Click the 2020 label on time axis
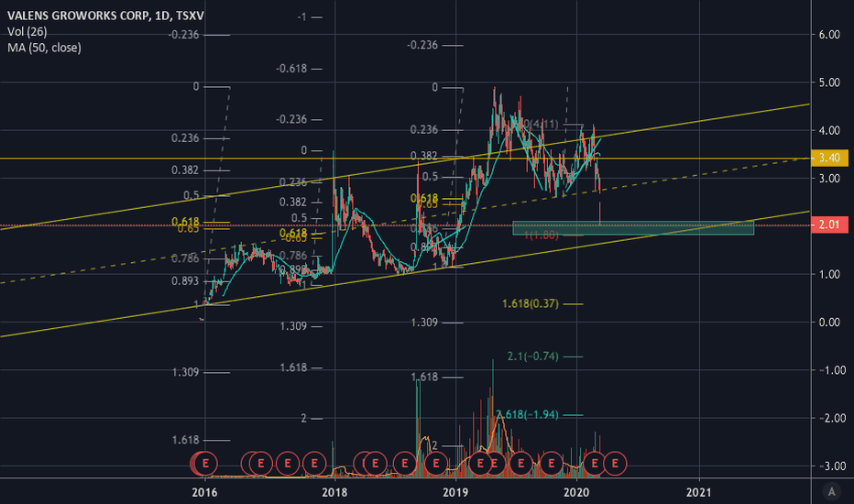Image resolution: width=854 pixels, height=504 pixels. tap(576, 493)
